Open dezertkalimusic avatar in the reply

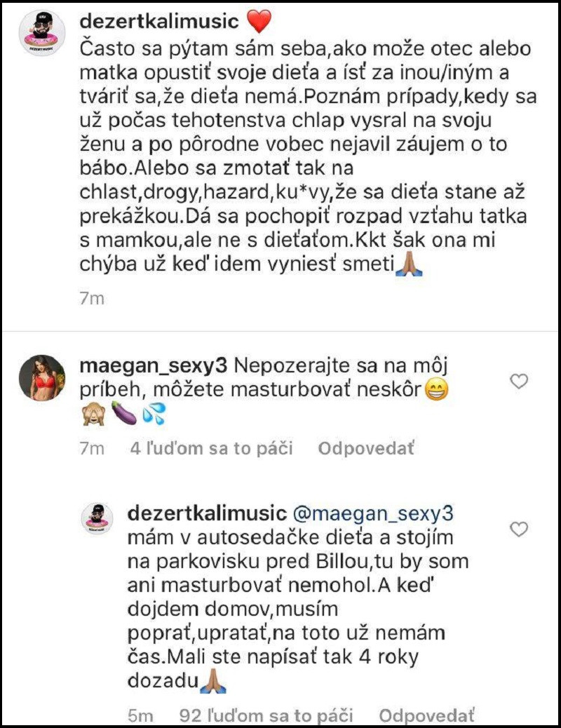pos(97,518)
